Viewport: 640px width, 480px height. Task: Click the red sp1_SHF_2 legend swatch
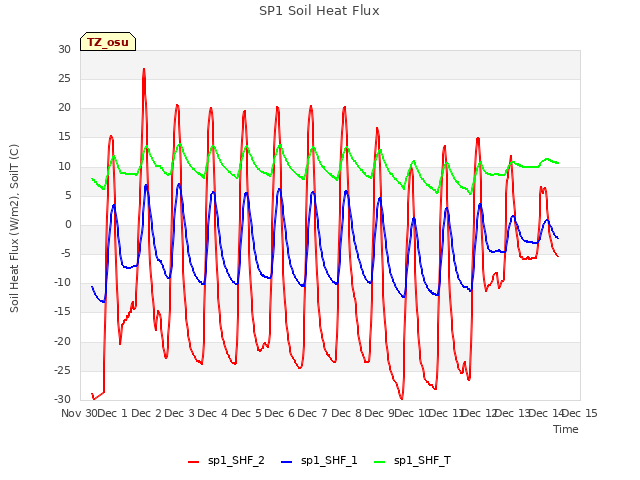point(193,462)
